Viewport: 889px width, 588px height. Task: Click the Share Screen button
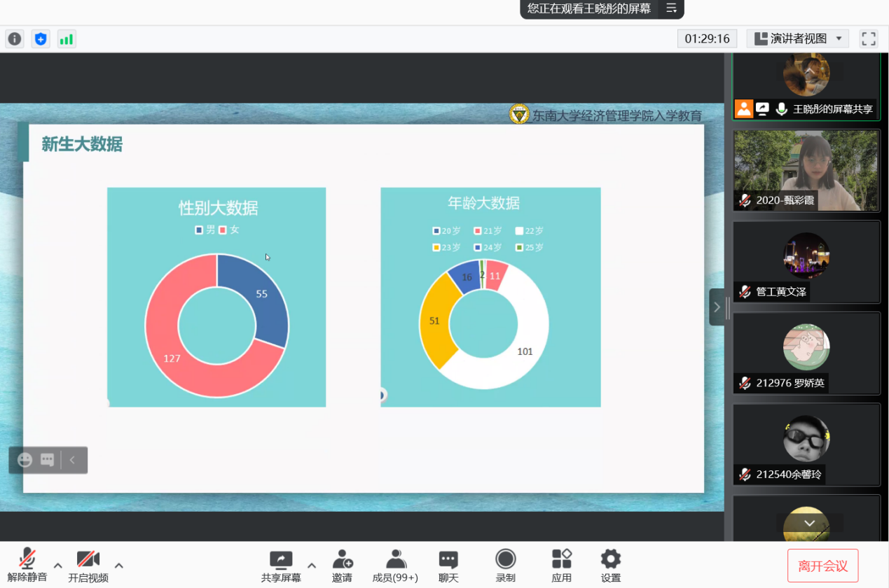[281, 565]
